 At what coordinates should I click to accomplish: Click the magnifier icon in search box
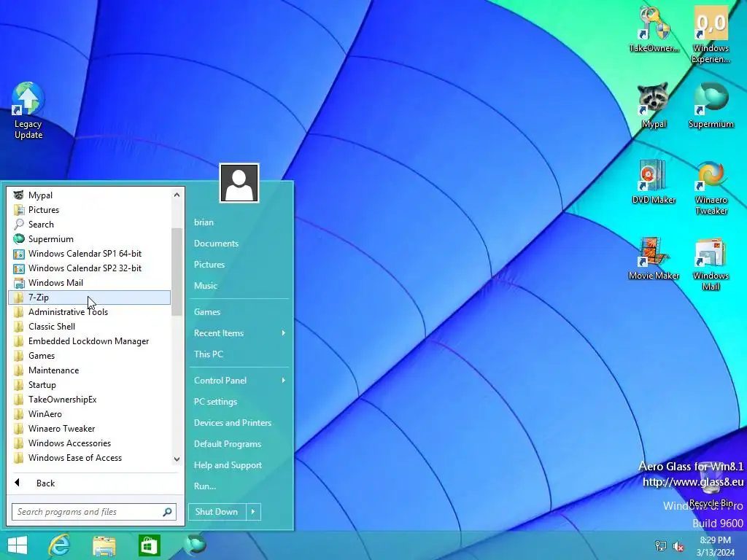click(167, 512)
